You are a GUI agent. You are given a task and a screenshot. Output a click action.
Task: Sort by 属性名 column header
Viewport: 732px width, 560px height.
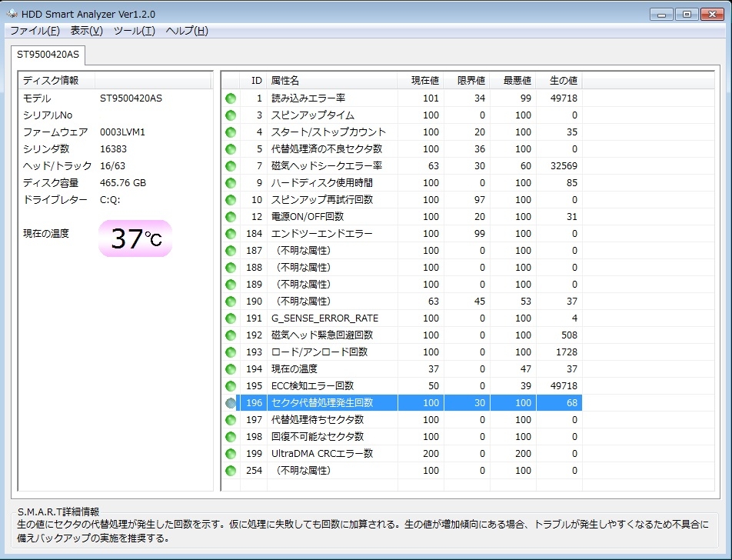pos(331,81)
